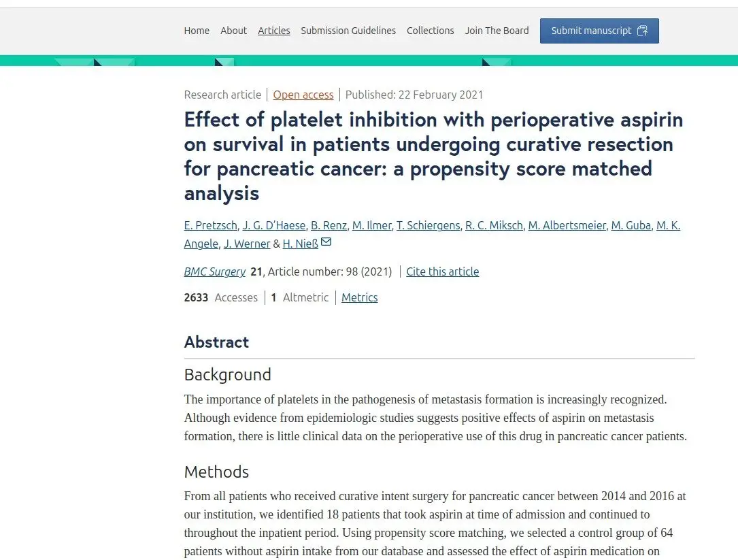Select Join The Board link
738x560 pixels.
tap(497, 31)
